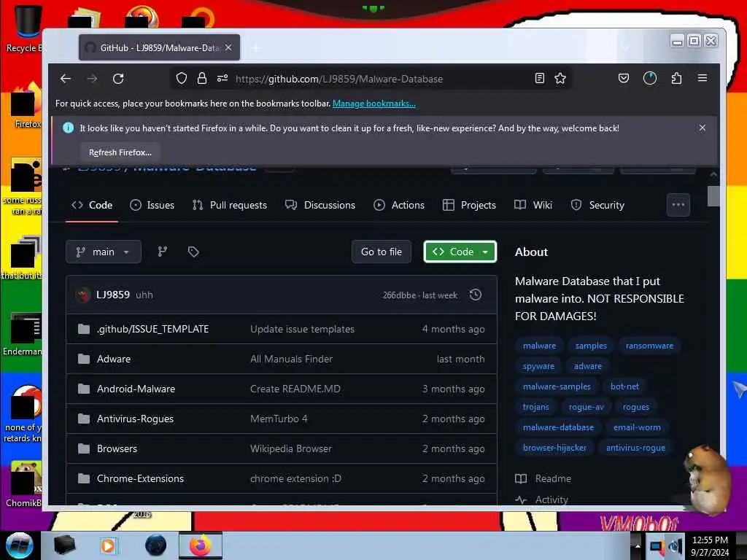Open the Projects tab
Screen dimensions: 747x560
[469, 205]
